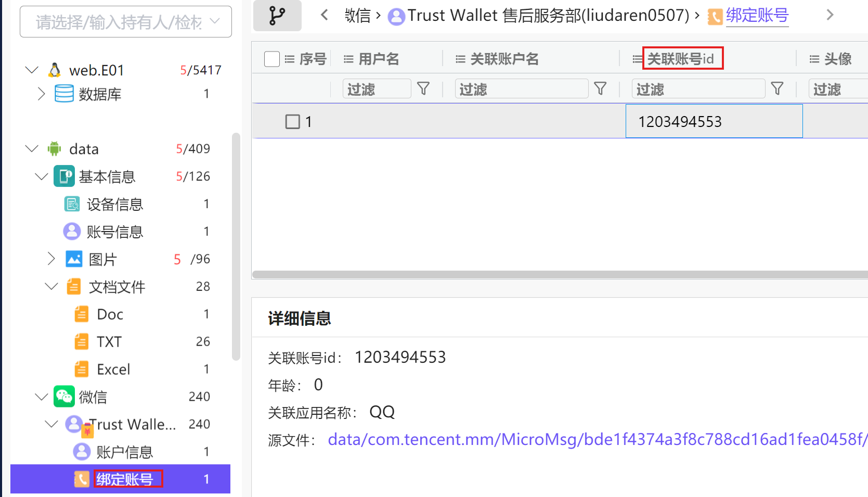
Task: Click the 数据库 database icon
Action: [64, 94]
